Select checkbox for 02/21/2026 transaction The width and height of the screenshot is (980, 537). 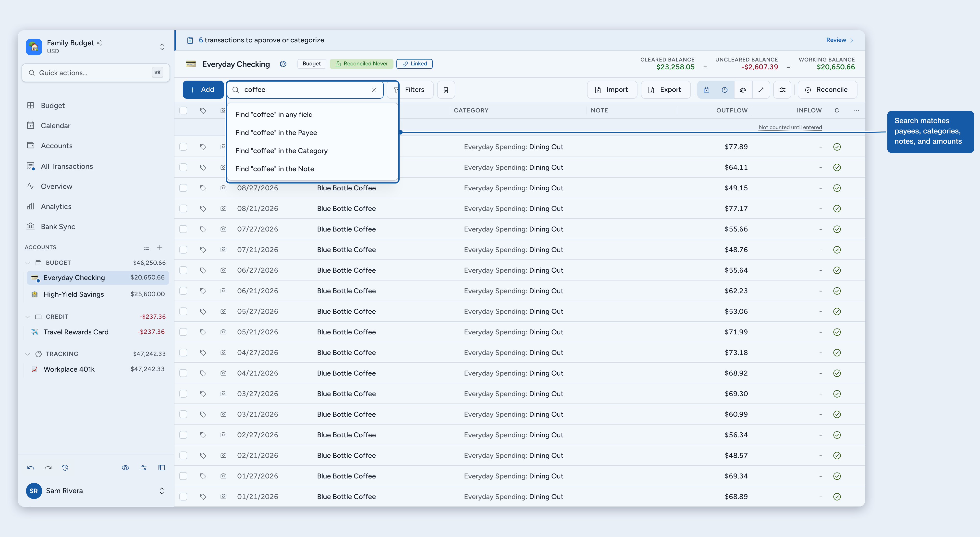click(x=183, y=456)
